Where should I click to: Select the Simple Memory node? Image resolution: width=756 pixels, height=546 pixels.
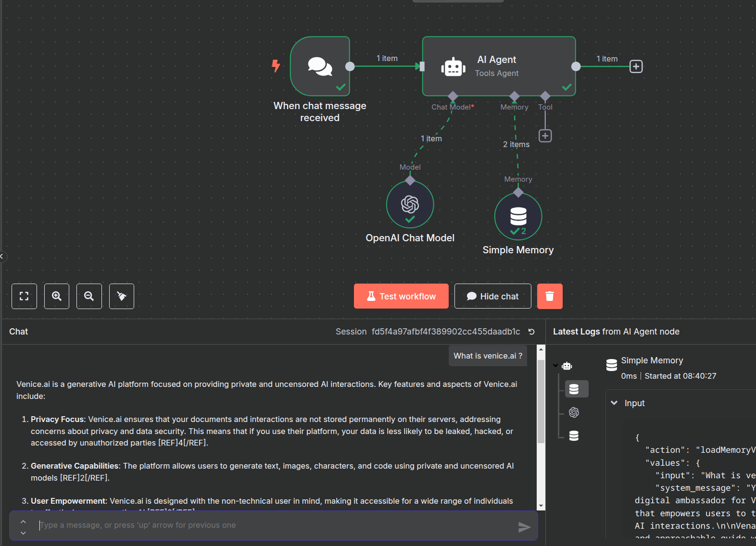518,217
